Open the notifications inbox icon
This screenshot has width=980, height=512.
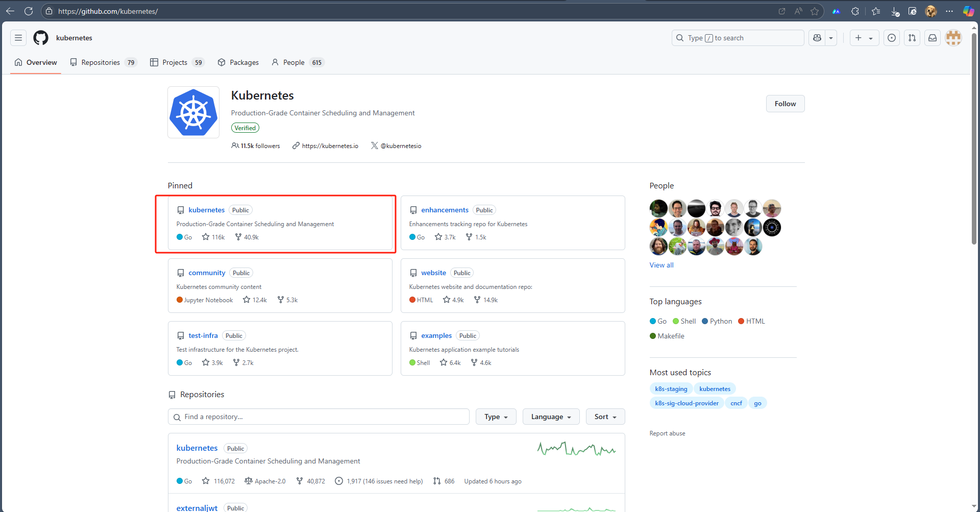pos(933,38)
